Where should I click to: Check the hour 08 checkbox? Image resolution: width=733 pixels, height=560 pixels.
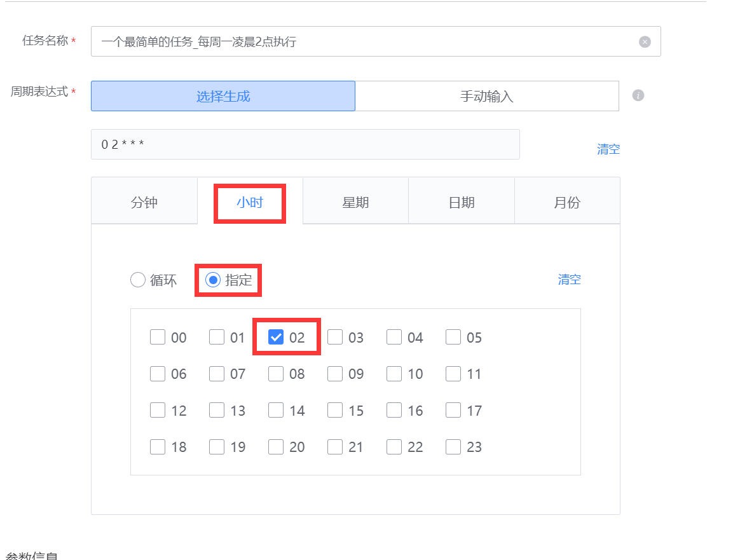point(275,374)
